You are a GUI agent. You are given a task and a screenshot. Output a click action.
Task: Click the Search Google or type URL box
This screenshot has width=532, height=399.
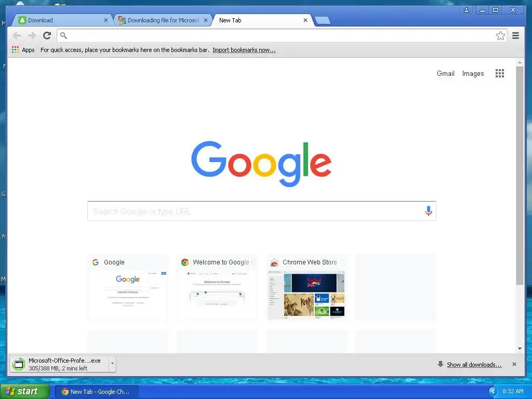(262, 211)
